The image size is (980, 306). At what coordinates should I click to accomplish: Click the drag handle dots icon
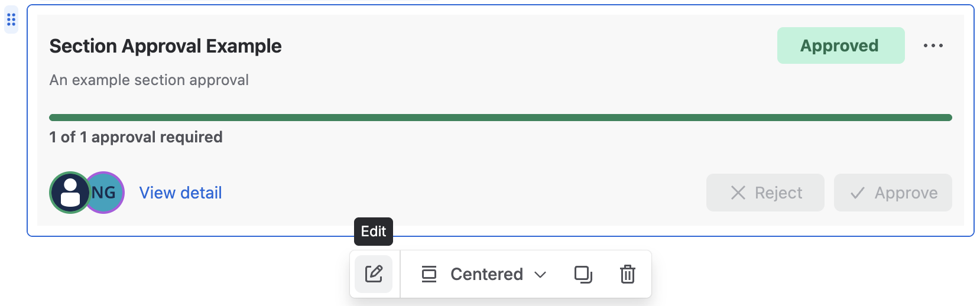11,20
